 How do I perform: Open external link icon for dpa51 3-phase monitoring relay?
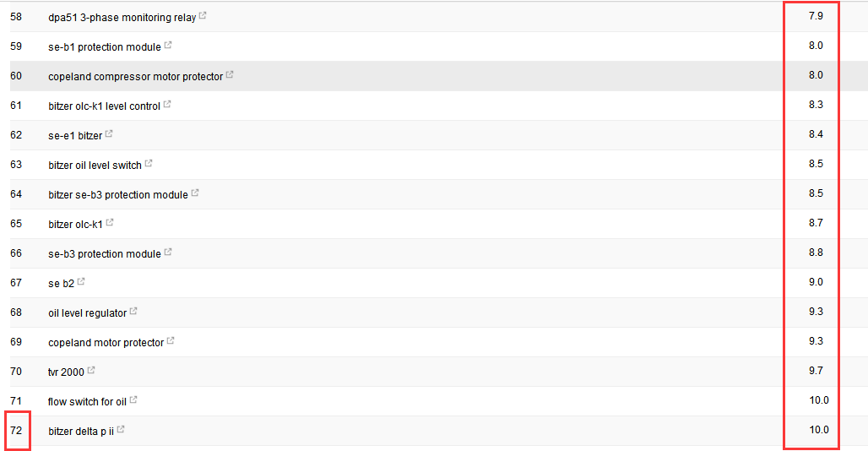click(202, 16)
